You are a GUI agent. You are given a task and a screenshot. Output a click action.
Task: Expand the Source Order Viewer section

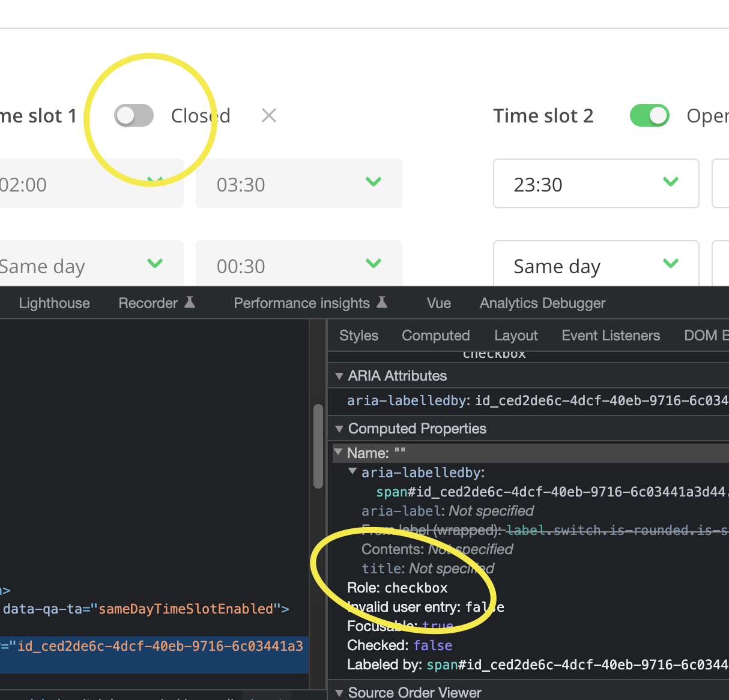pos(339,692)
